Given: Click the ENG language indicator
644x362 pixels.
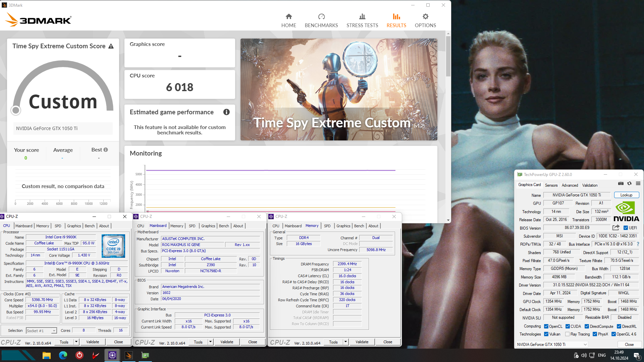Looking at the screenshot, I should 602,355.
